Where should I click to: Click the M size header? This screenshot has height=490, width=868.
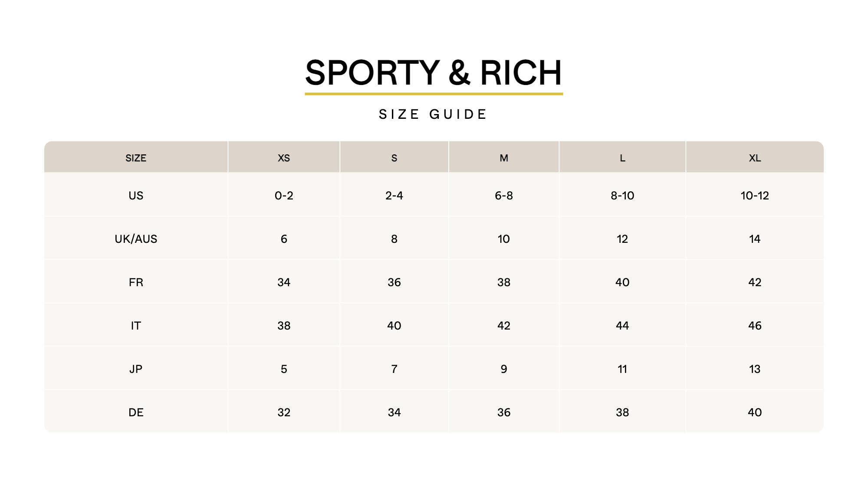504,158
